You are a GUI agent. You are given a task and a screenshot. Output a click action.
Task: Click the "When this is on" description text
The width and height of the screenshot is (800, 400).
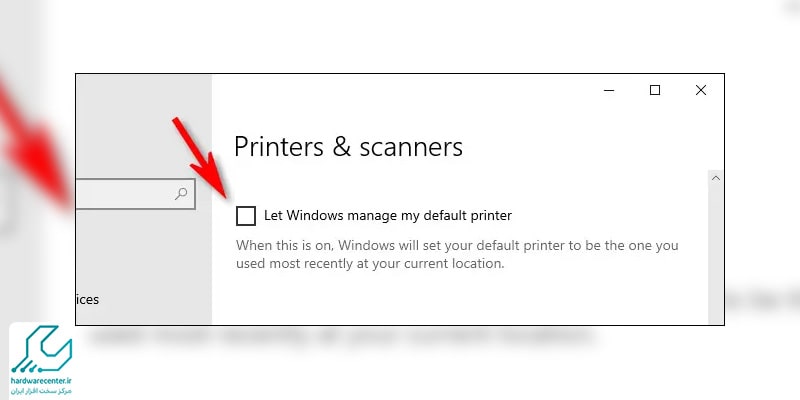click(x=457, y=255)
